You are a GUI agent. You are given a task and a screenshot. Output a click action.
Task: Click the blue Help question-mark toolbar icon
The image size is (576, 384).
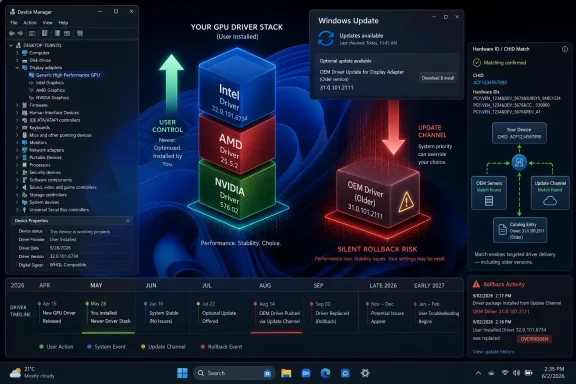point(57,33)
